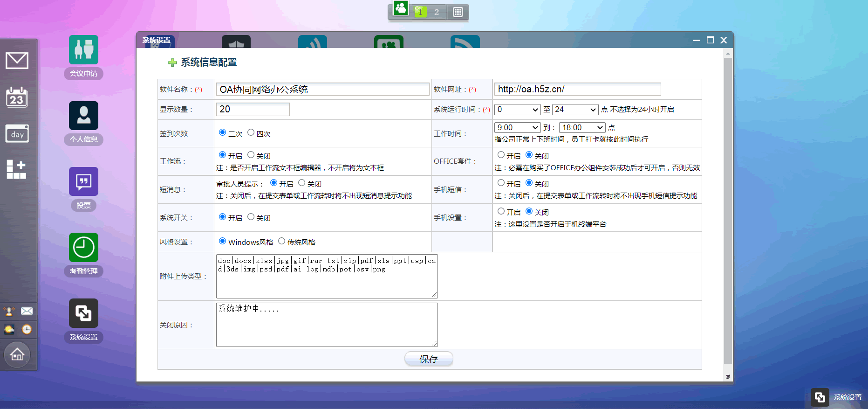The image size is (868, 409).
Task: Select 关闭 for 工作流
Action: pyautogui.click(x=251, y=155)
